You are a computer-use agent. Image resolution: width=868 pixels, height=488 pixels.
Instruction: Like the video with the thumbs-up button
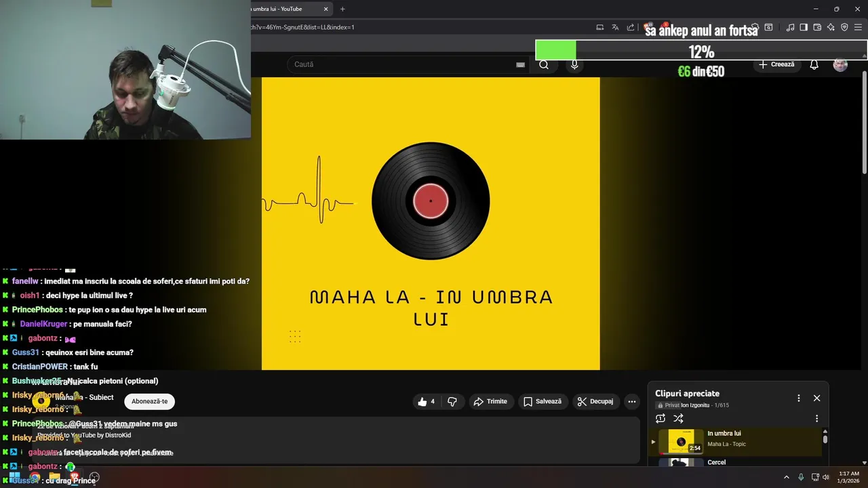(x=425, y=402)
